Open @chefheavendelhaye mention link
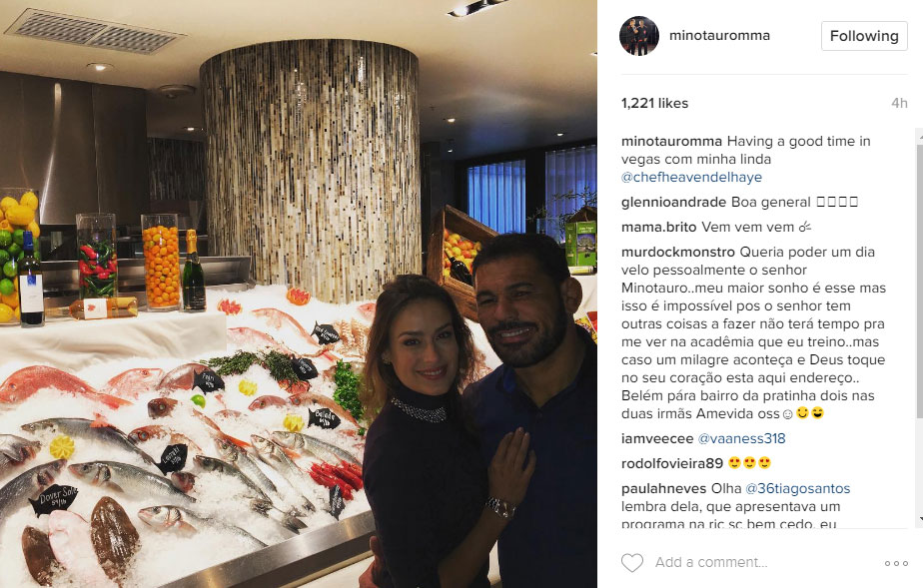 (x=691, y=177)
